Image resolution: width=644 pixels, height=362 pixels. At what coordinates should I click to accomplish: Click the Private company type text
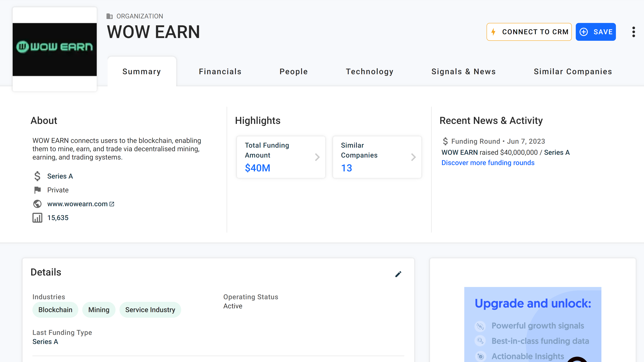(58, 190)
